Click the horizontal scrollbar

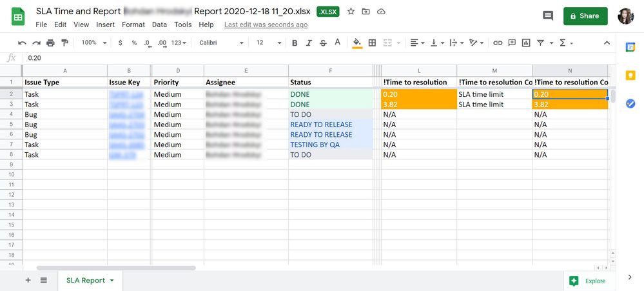(116, 268)
